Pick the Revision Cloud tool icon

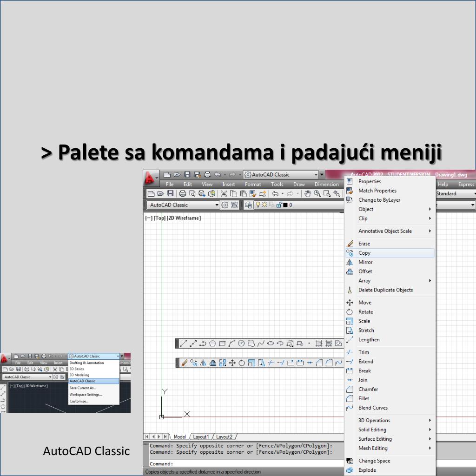point(251,344)
